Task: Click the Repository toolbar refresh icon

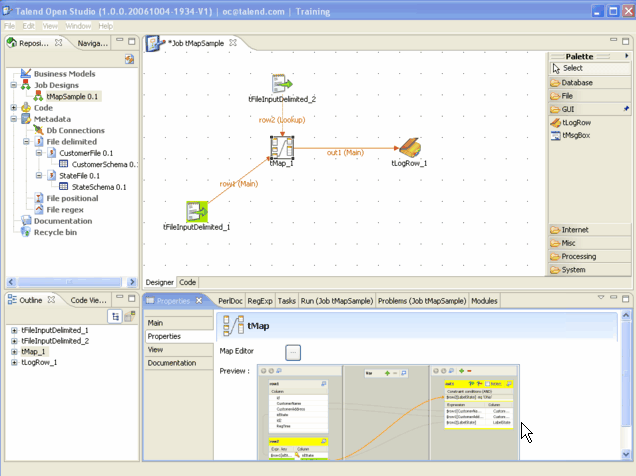Action: [x=129, y=60]
